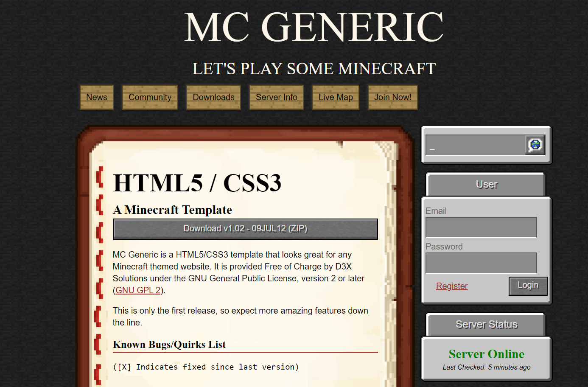The height and width of the screenshot is (387, 588).
Task: Focus the Email input field
Action: coord(481,227)
